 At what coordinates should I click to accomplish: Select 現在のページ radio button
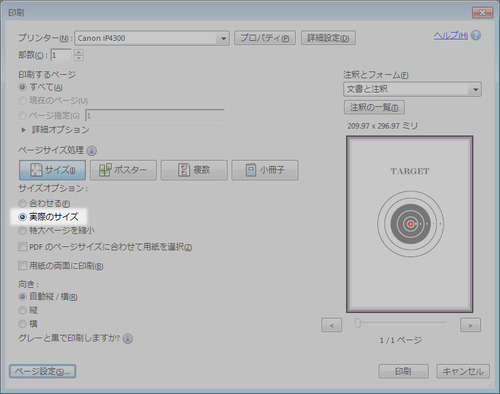point(22,101)
